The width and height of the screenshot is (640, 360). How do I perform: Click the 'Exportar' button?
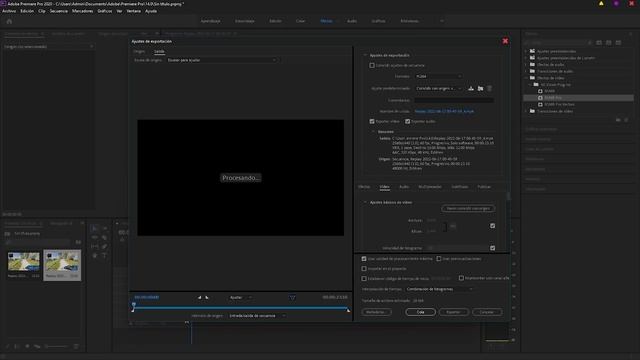pos(453,312)
